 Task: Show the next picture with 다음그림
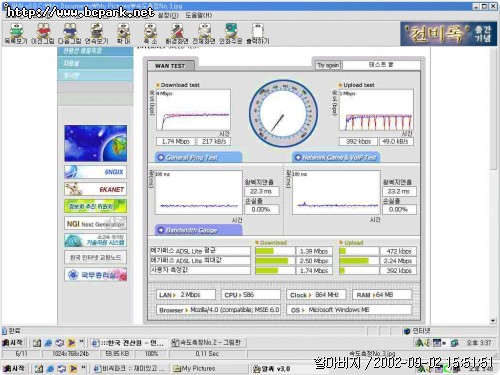tap(69, 33)
